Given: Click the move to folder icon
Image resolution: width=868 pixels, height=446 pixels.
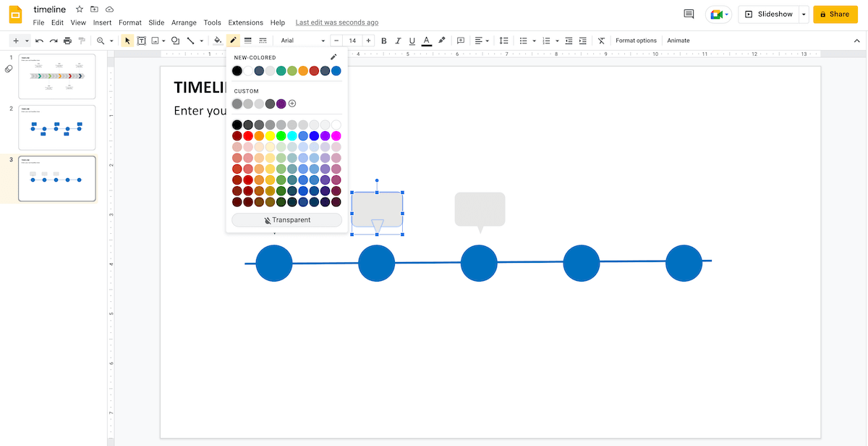Looking at the screenshot, I should (94, 9).
